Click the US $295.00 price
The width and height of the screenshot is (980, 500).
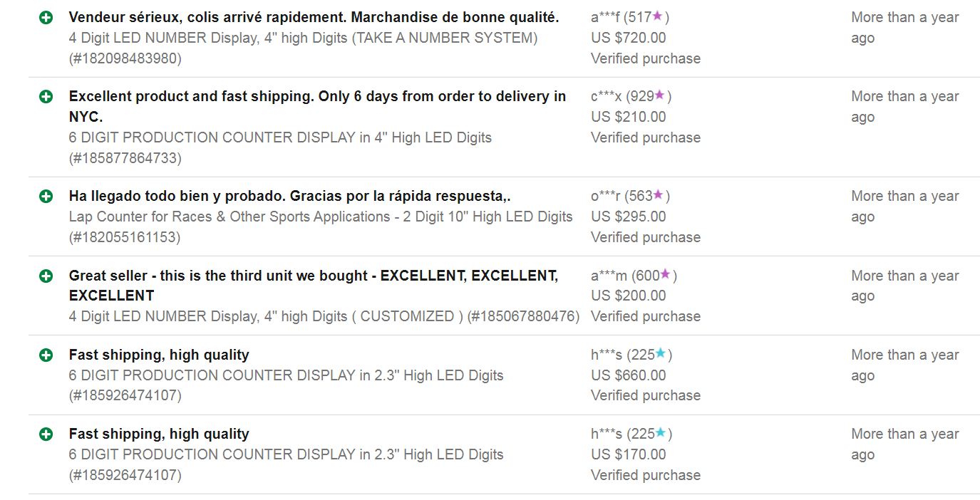[x=628, y=217]
